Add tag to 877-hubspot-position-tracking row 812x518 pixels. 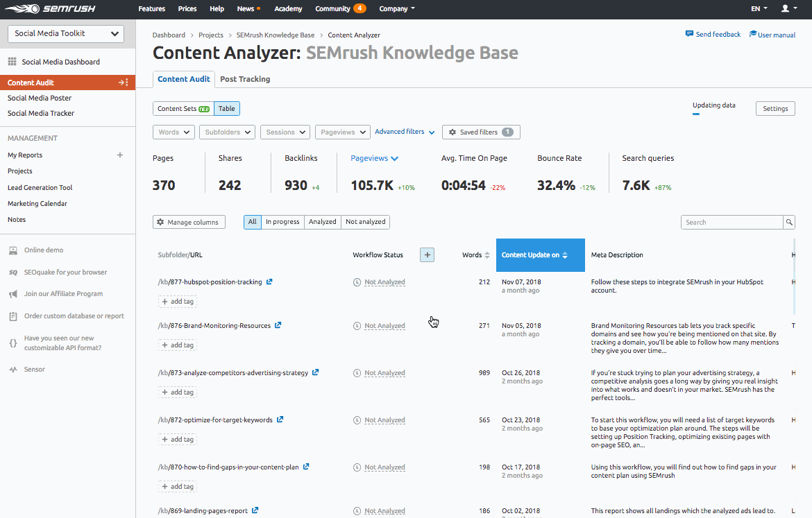tap(177, 302)
